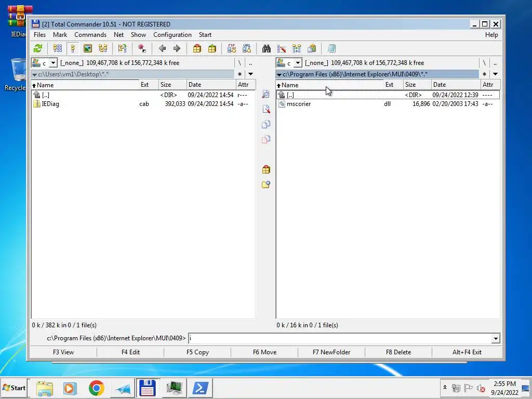
Task: Click the Alt+F4 Exit button
Action: (x=467, y=352)
